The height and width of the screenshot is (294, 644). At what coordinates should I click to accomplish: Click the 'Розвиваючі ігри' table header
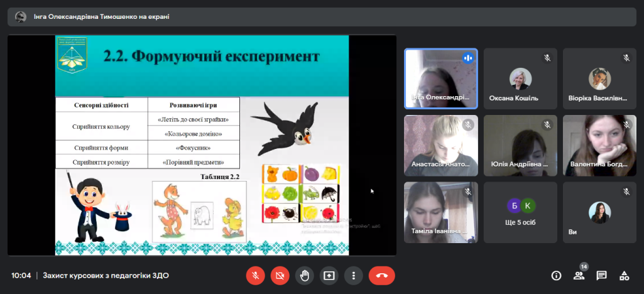tap(193, 105)
